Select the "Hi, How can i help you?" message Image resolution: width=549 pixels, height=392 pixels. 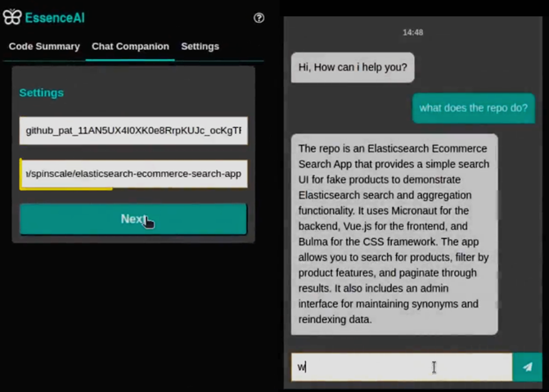point(353,67)
